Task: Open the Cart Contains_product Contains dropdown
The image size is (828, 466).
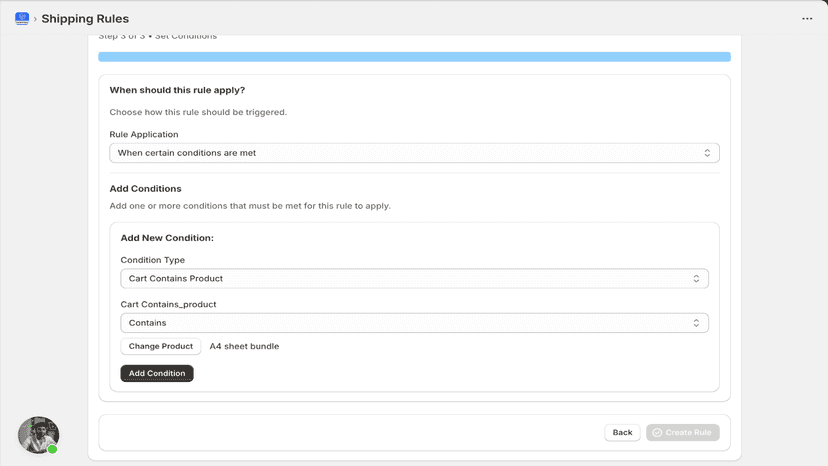Action: pyautogui.click(x=414, y=323)
